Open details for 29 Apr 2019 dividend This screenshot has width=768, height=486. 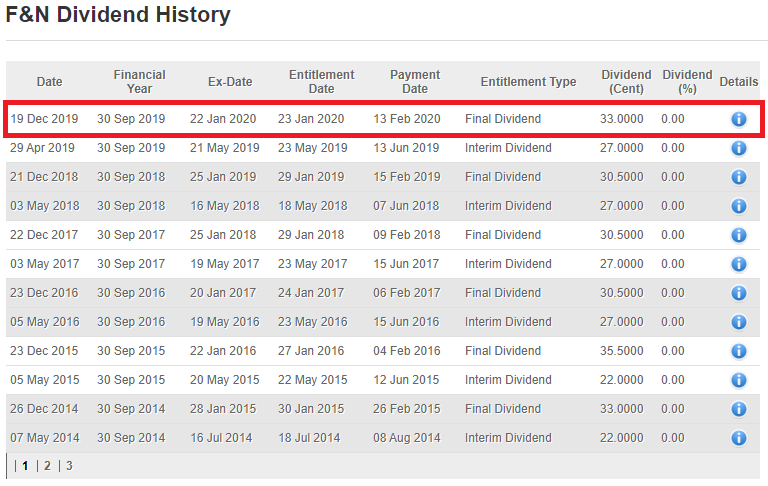pyautogui.click(x=738, y=148)
